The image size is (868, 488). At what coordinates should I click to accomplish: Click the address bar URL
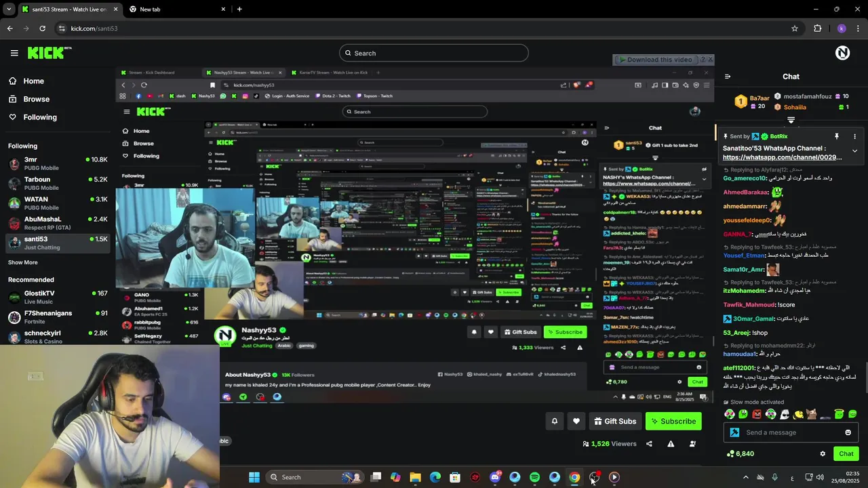[94, 28]
